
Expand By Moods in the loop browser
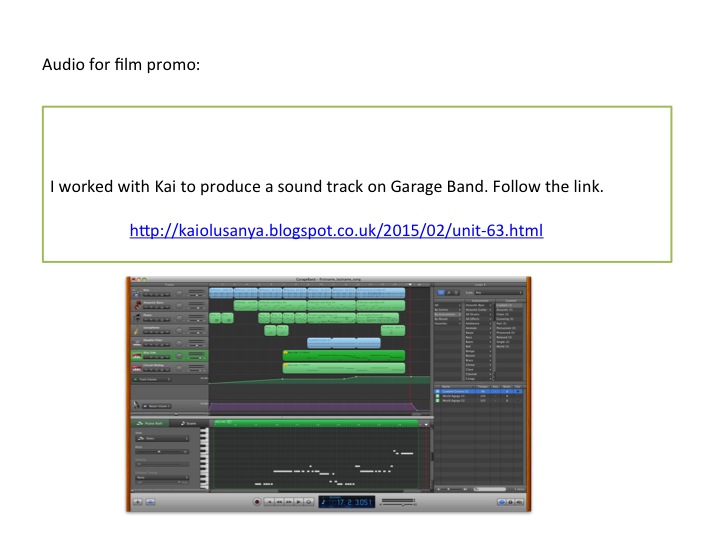click(448, 319)
